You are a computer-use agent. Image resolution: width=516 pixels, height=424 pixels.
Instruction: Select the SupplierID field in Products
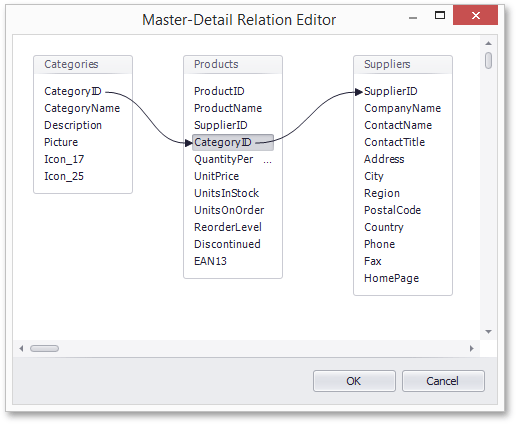[221, 125]
